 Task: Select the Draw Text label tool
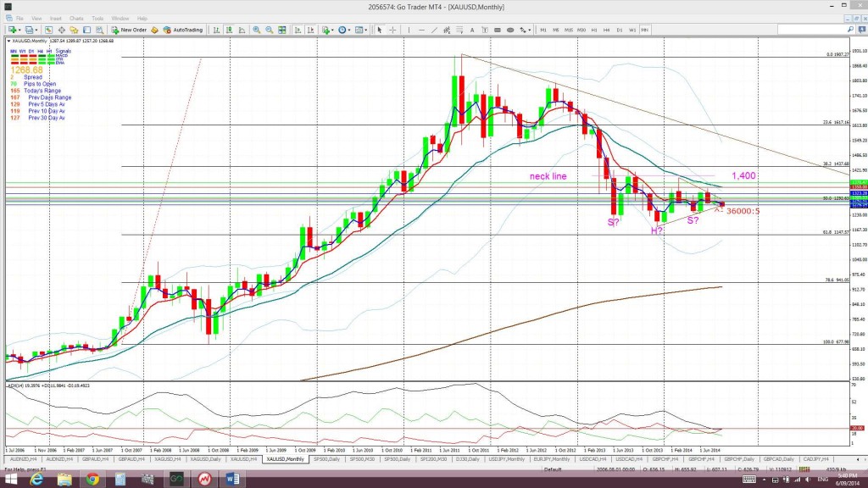pos(485,30)
